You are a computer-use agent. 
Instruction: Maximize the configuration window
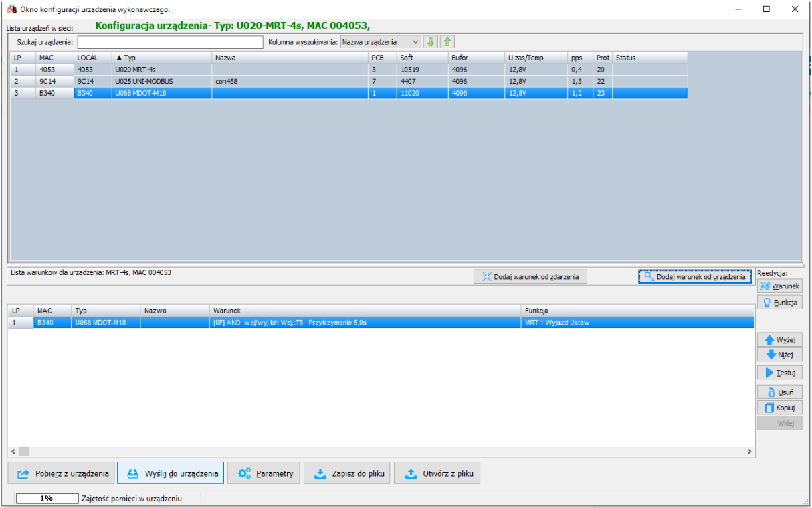click(766, 9)
